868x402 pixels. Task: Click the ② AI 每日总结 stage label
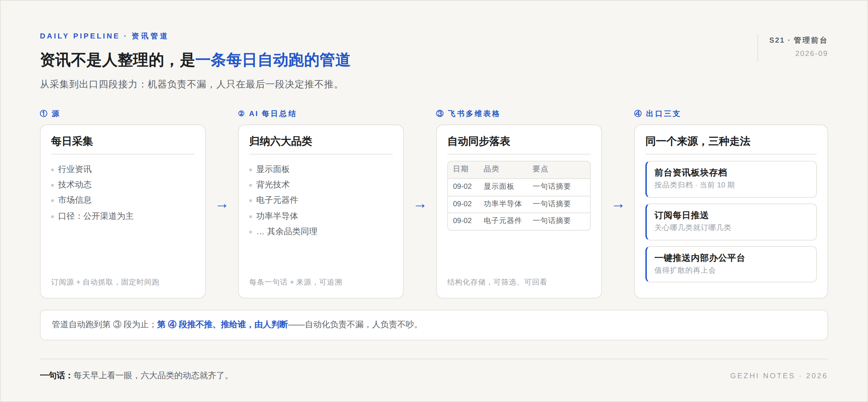click(x=267, y=114)
